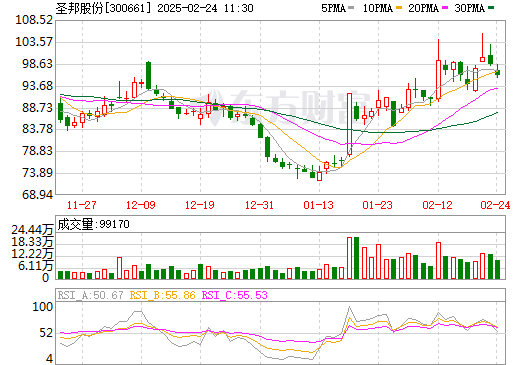The image size is (520, 365).
Task: Click the long red candlestick after 01-13
Action: coord(349,124)
